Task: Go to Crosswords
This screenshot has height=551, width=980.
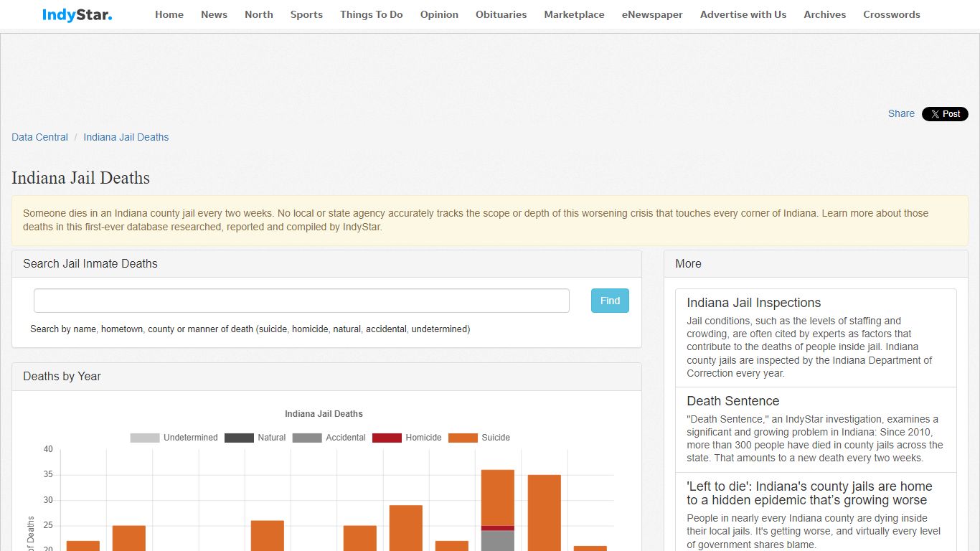Action: tap(892, 14)
